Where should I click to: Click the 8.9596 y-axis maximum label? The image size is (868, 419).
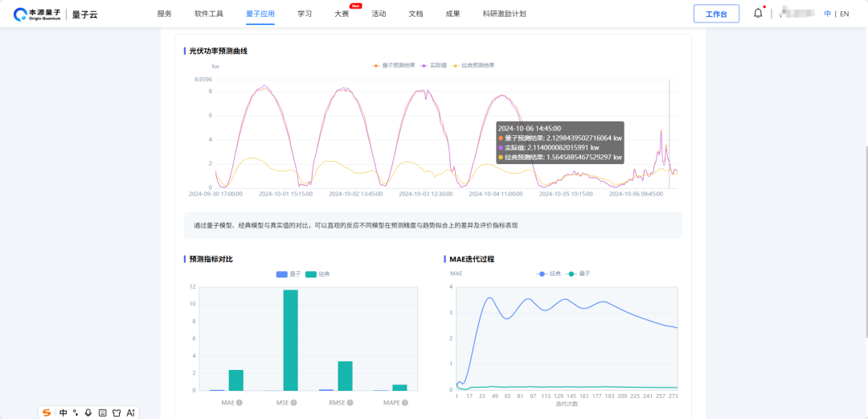pos(203,80)
